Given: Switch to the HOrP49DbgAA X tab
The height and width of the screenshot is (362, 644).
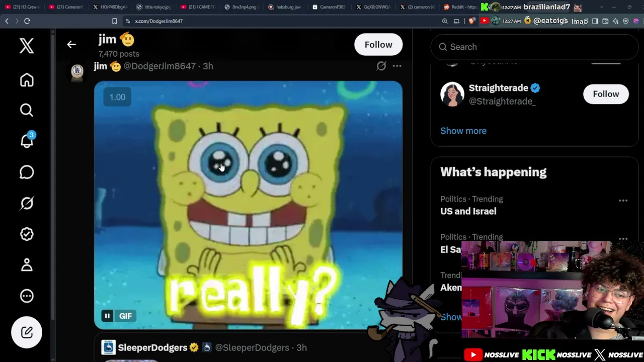Looking at the screenshot, I should [x=110, y=7].
